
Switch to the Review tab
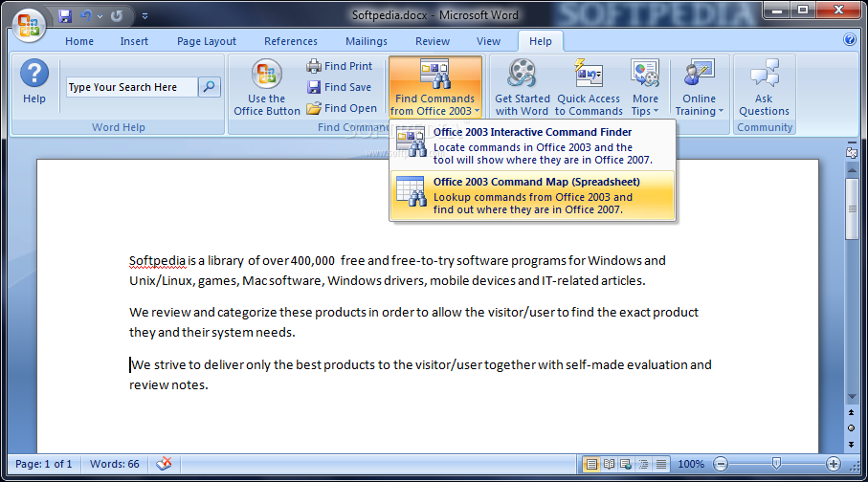tap(433, 41)
